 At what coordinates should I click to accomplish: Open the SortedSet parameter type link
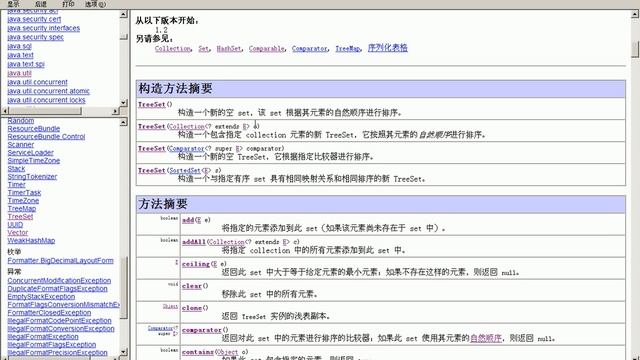(185, 171)
